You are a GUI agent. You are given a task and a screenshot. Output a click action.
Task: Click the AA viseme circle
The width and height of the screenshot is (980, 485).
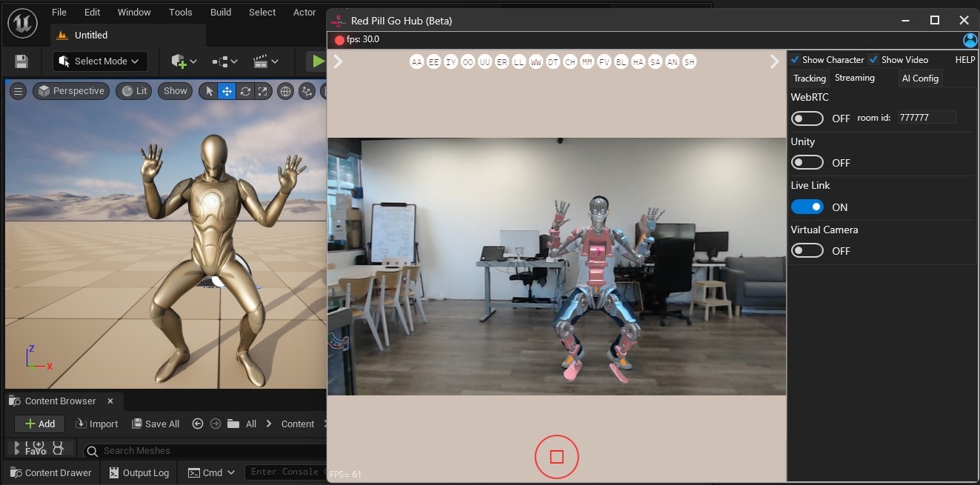coord(417,62)
